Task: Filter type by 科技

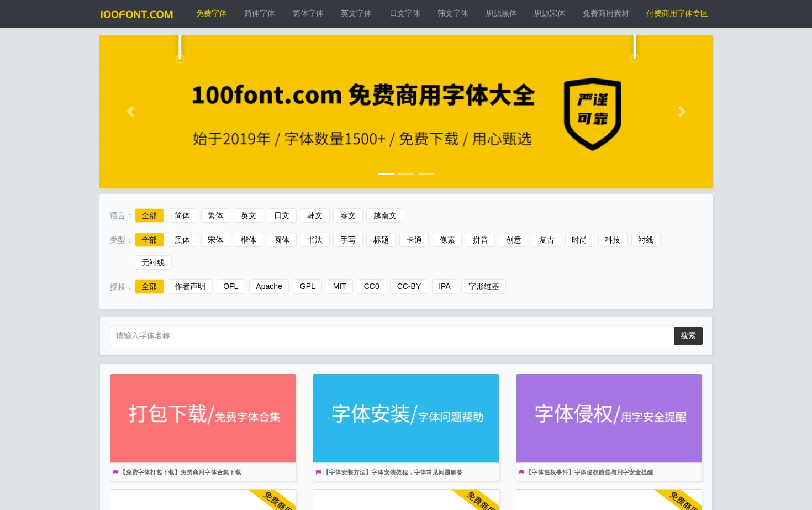Action: 613,240
